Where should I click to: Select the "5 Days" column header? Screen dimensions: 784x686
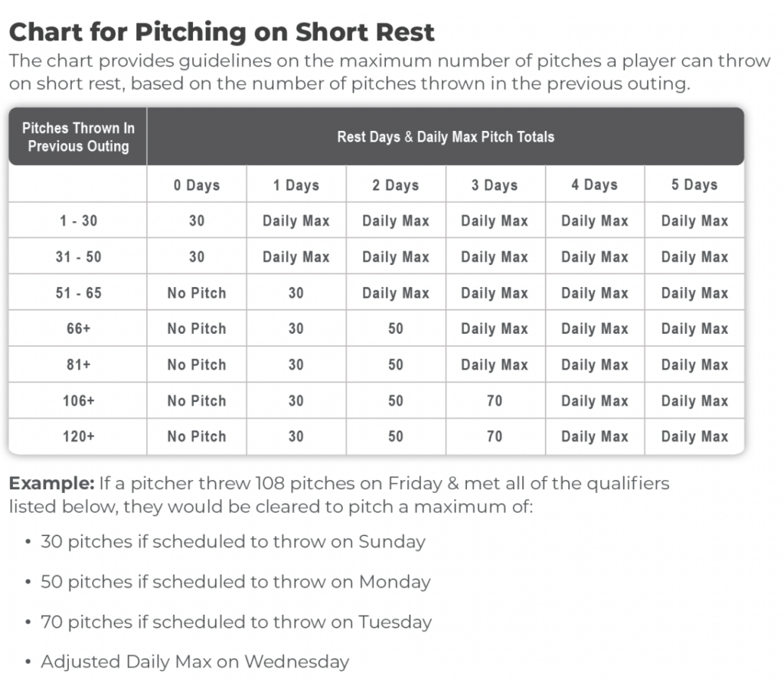[x=694, y=185]
